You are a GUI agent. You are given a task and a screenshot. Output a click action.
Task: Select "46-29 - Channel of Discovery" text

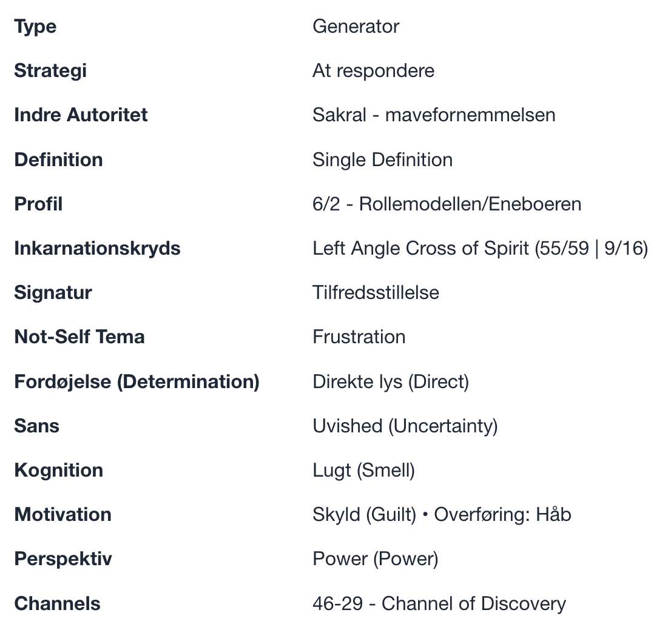[439, 603]
